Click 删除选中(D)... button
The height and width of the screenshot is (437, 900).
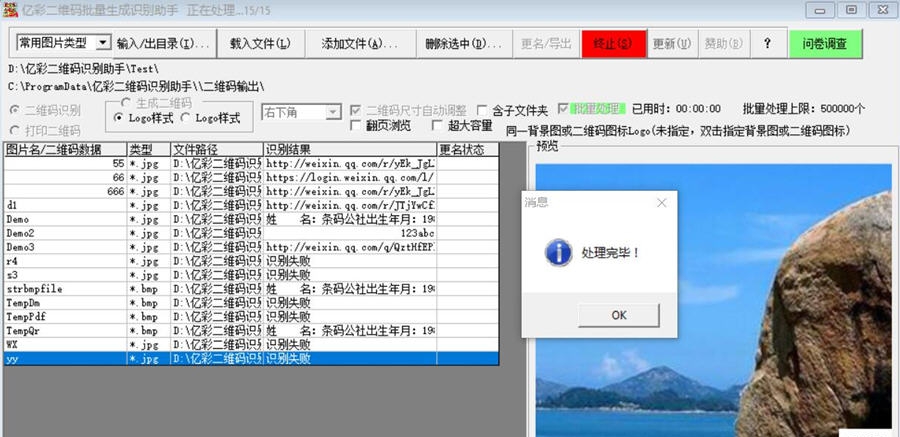464,44
